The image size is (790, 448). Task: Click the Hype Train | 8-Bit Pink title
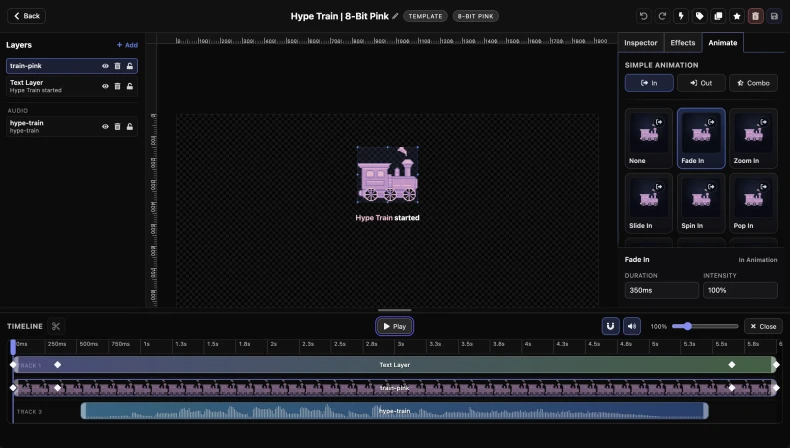click(340, 16)
